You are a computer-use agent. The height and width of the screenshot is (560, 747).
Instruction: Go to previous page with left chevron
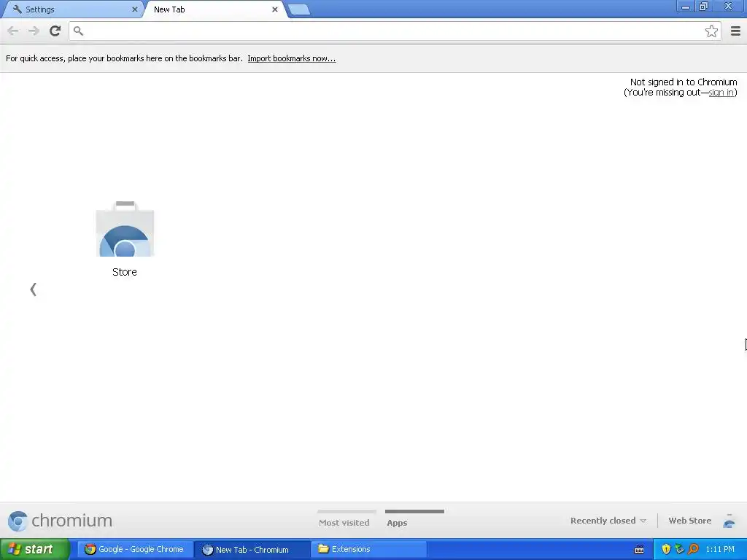pos(34,289)
